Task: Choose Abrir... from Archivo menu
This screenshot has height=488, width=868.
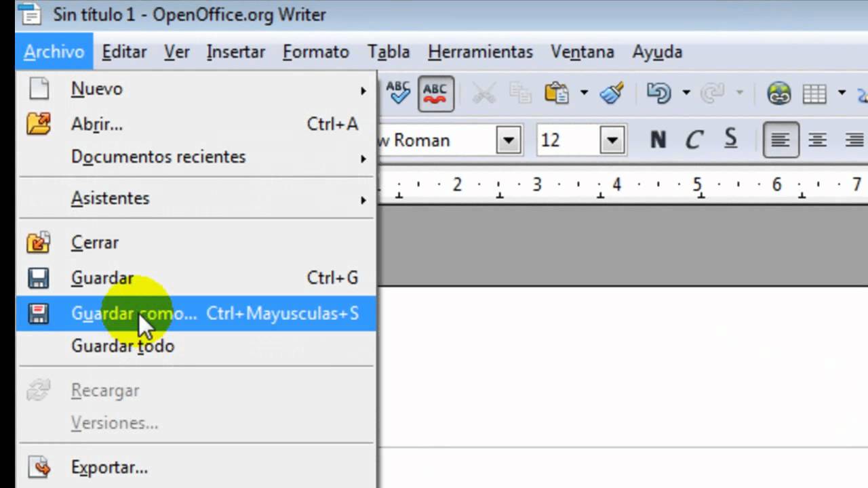Action: click(x=196, y=124)
